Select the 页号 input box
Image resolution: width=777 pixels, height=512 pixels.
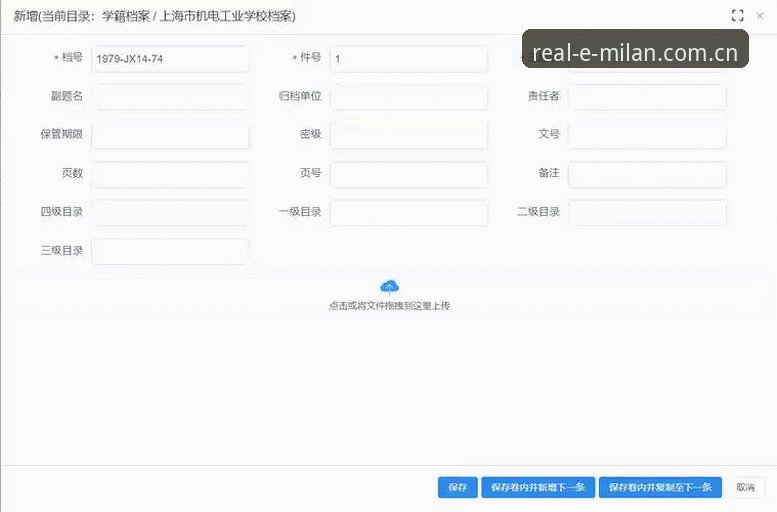pos(409,174)
